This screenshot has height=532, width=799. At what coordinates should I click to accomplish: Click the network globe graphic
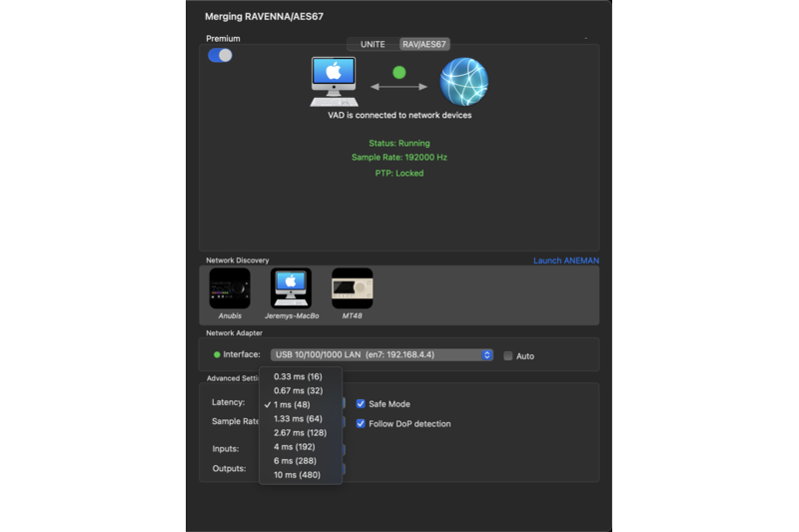(463, 82)
